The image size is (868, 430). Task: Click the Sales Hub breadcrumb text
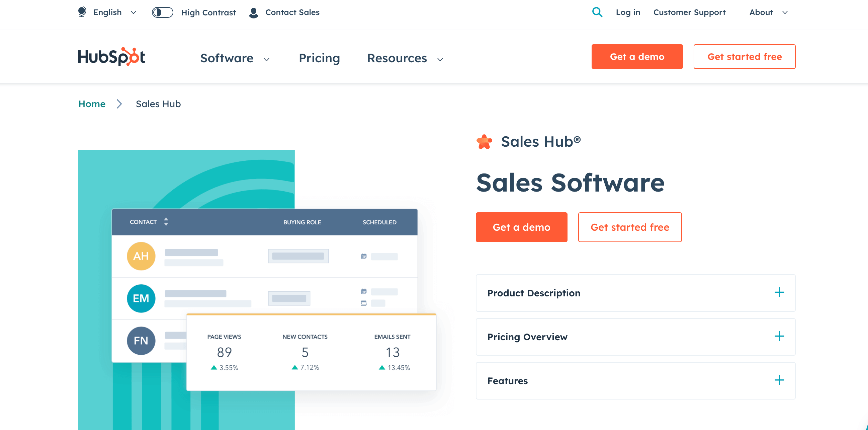tap(158, 104)
